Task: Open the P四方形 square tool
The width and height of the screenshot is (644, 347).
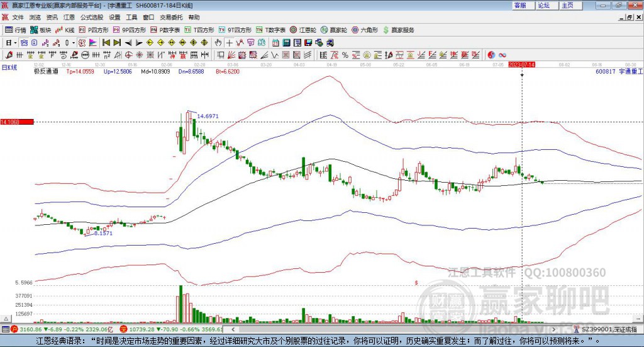Action: point(94,30)
